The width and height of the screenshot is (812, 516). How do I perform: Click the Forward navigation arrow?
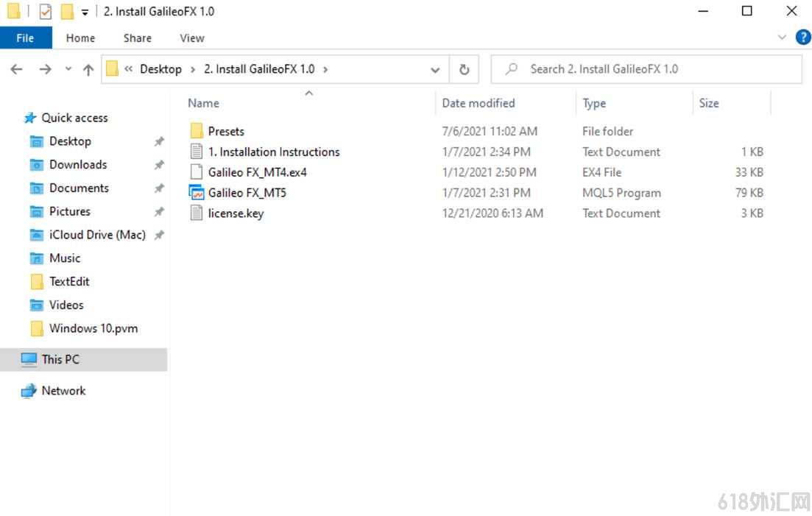click(x=45, y=69)
